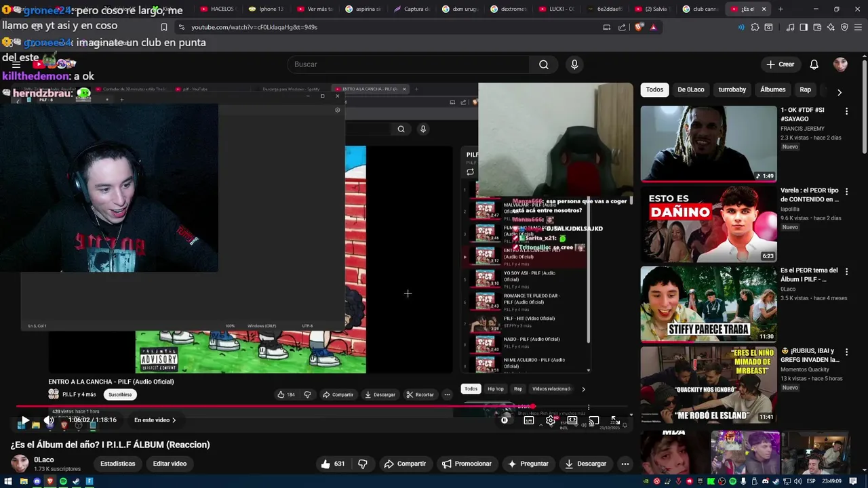Open the "1- OK #TDF #SI #SAYAGO" video thumbnail

(x=709, y=144)
